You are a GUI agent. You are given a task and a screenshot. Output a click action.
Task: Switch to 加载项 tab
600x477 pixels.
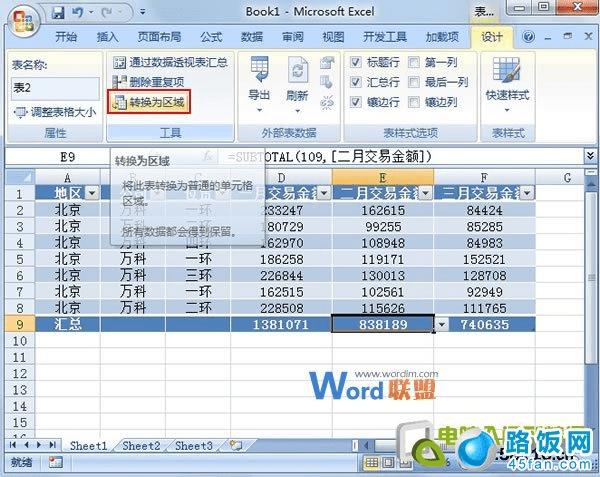(442, 37)
